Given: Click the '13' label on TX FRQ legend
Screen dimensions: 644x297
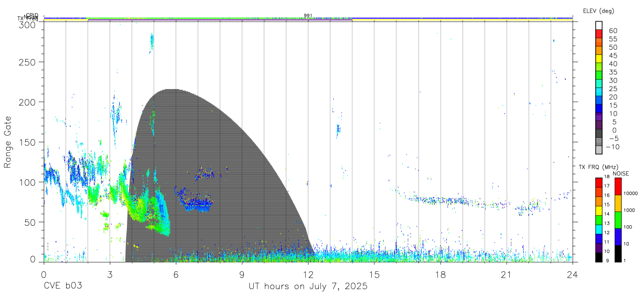Looking at the screenshot, I should tap(607, 223).
